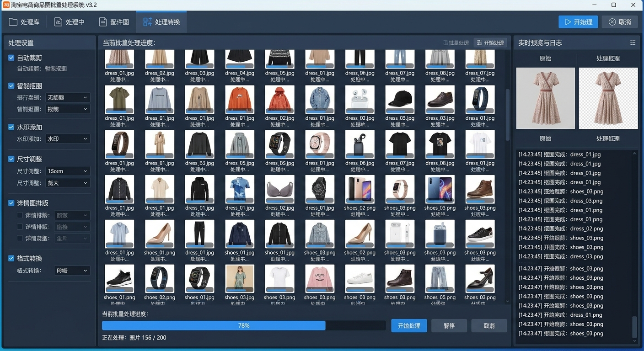Click the folder icon on the 处理库 tab
The height and width of the screenshot is (351, 644).
(13, 22)
